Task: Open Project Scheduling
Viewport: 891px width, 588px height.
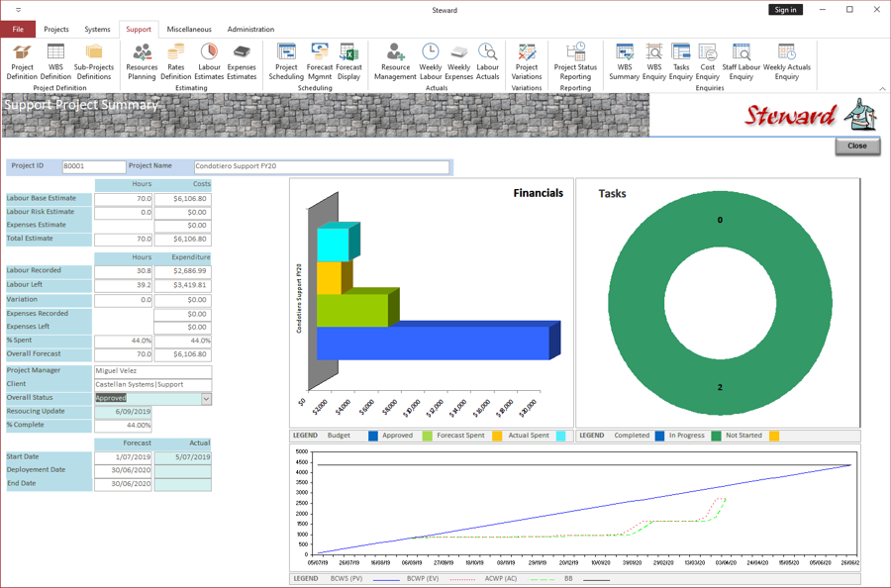Action: tap(286, 62)
